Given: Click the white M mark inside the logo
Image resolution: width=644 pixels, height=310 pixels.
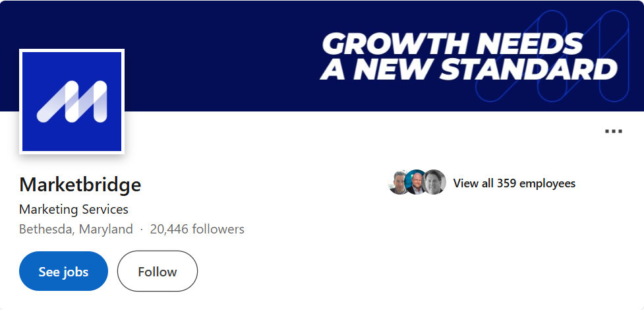Looking at the screenshot, I should click(72, 102).
